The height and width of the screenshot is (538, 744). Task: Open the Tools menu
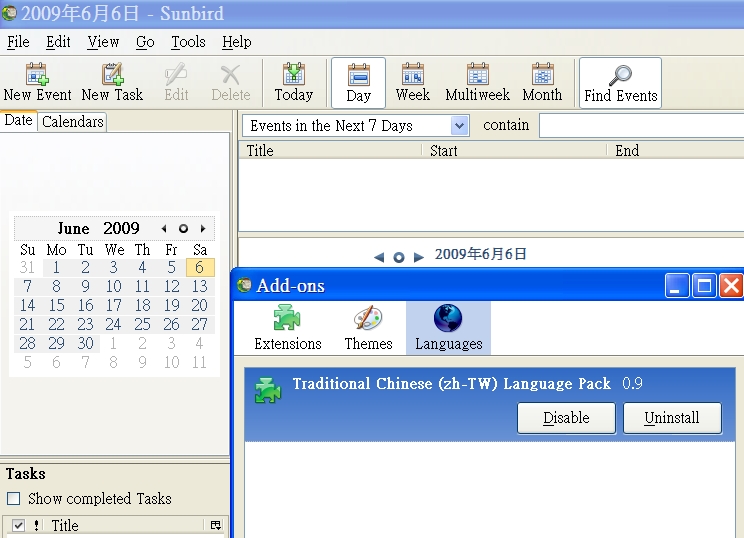[x=188, y=42]
